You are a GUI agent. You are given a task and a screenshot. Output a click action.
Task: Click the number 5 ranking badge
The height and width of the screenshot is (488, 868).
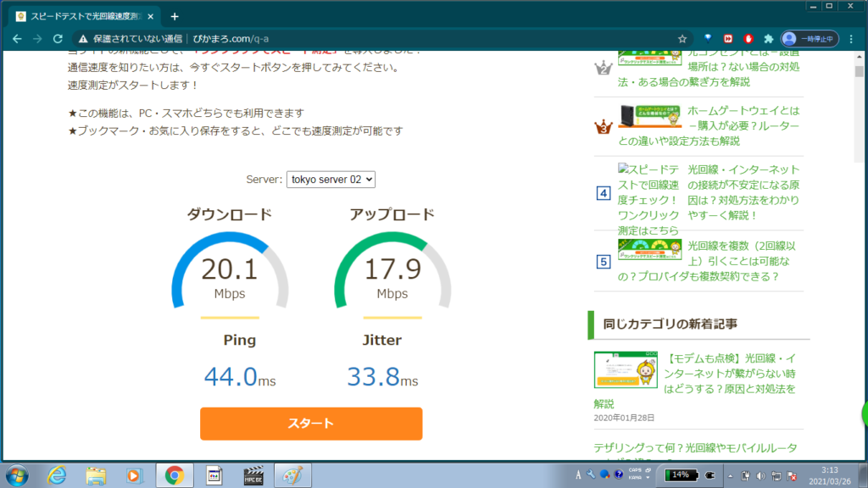604,261
